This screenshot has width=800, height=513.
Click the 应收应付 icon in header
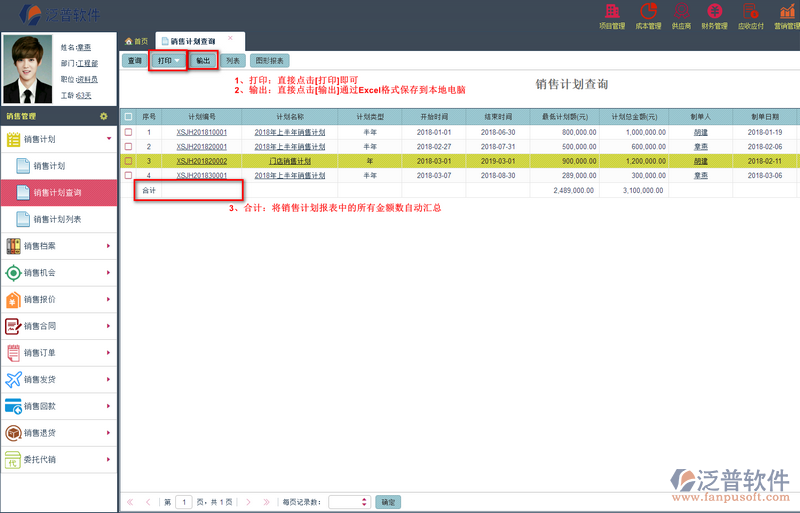click(x=750, y=13)
